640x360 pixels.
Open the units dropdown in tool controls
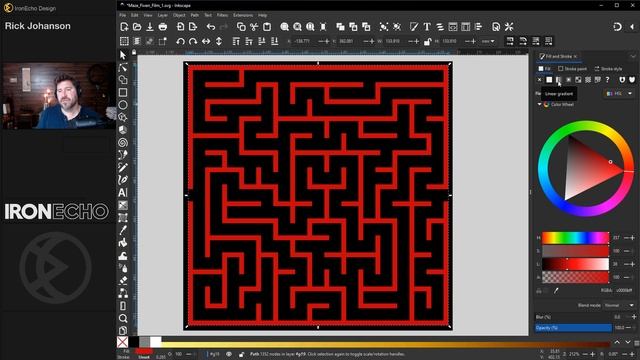(x=488, y=41)
